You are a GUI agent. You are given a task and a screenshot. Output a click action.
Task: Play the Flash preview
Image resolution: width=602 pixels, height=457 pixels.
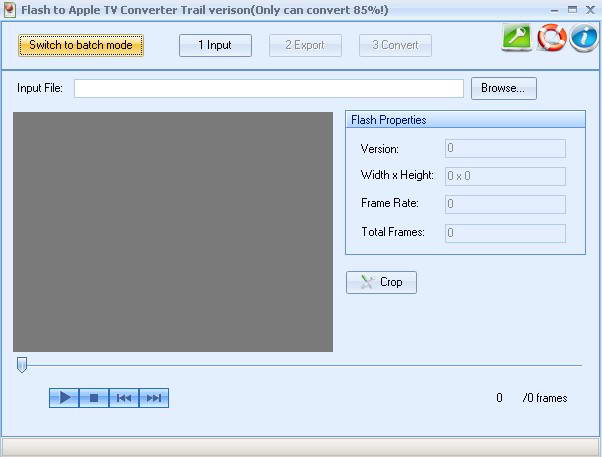64,398
